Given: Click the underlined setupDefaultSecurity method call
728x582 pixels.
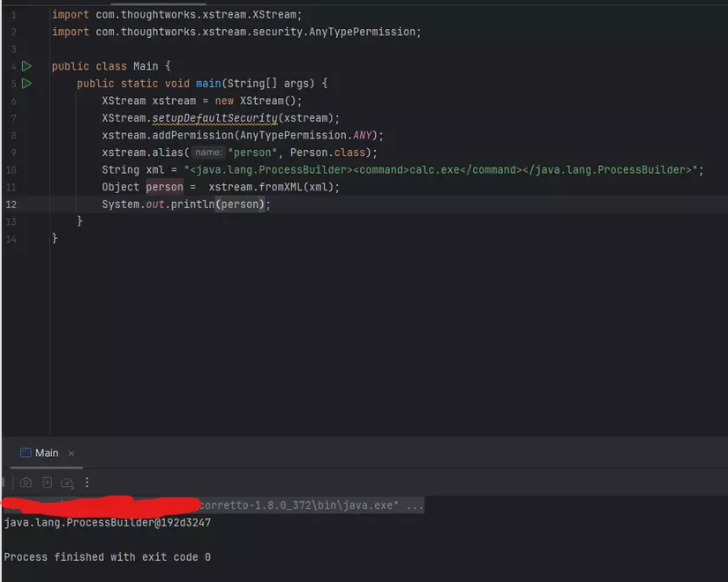Looking at the screenshot, I should [215, 118].
